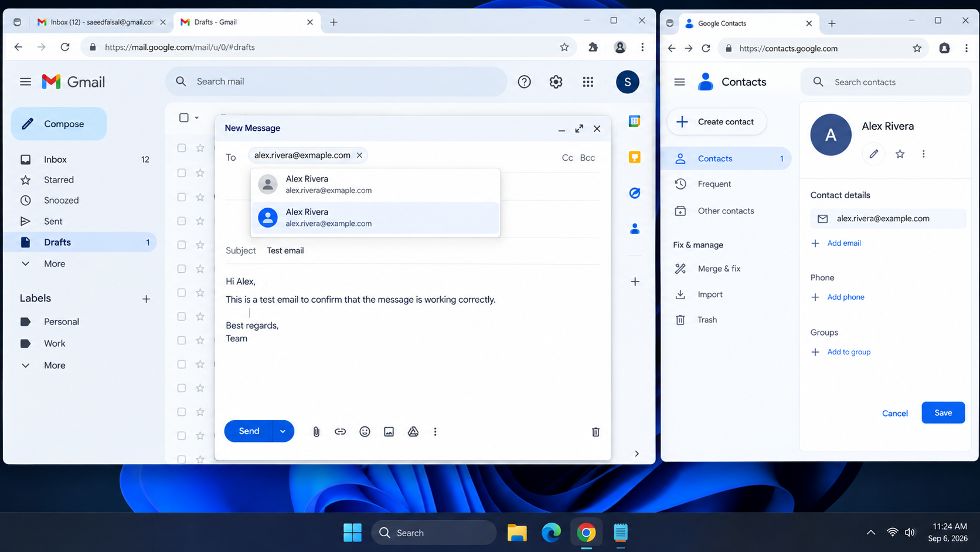
Task: Toggle the select-all checkbox in Gmail
Action: click(x=183, y=117)
